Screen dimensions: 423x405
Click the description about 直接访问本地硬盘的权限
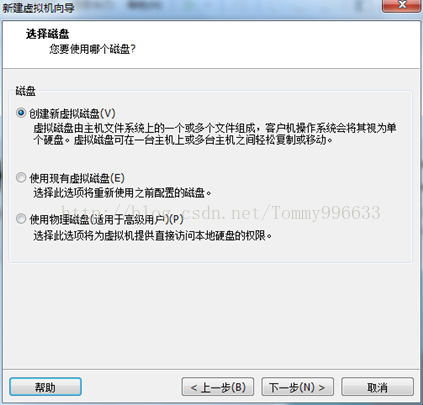153,236
